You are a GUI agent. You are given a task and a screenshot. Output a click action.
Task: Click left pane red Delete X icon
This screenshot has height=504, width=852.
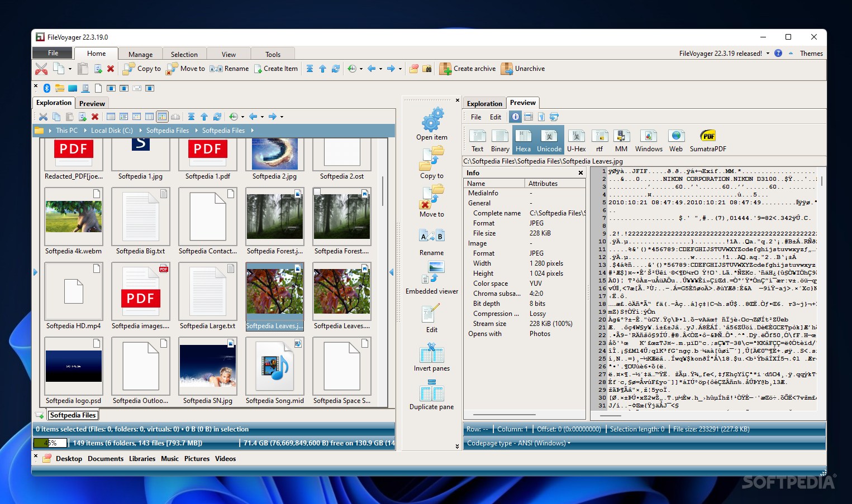point(95,117)
